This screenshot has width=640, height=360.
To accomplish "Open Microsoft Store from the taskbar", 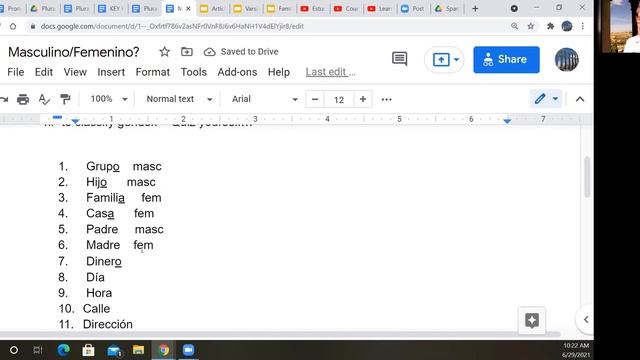I will pos(88,350).
